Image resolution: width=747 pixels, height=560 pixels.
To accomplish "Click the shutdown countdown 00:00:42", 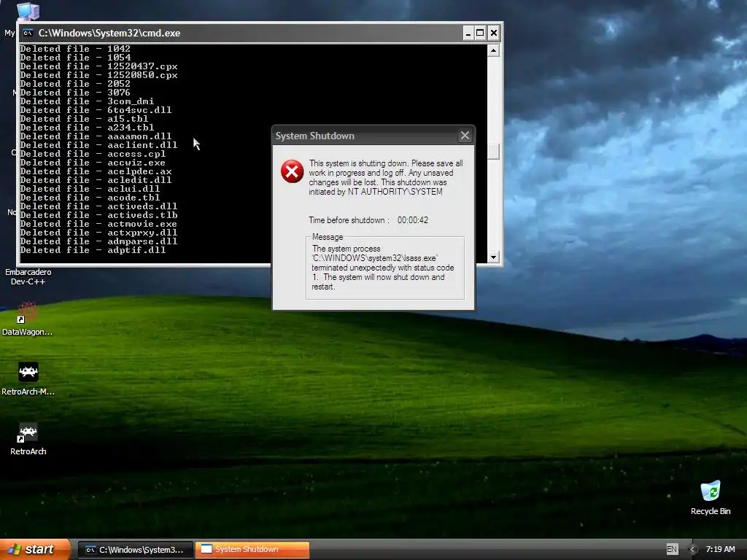I will 413,220.
